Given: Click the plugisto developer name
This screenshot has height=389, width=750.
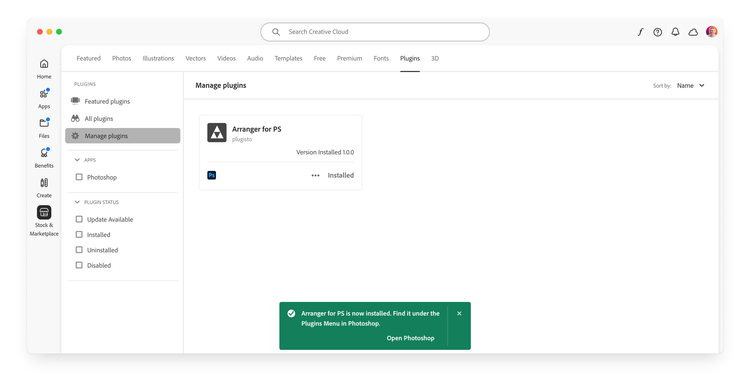Looking at the screenshot, I should coord(242,139).
